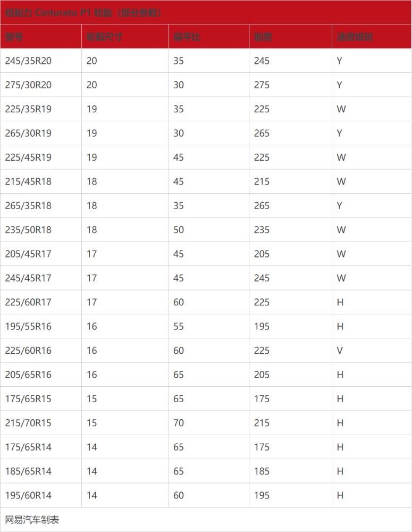This screenshot has width=412, height=532.
Task: Click the 网易汽车制表 footer text
Action: [x=32, y=520]
